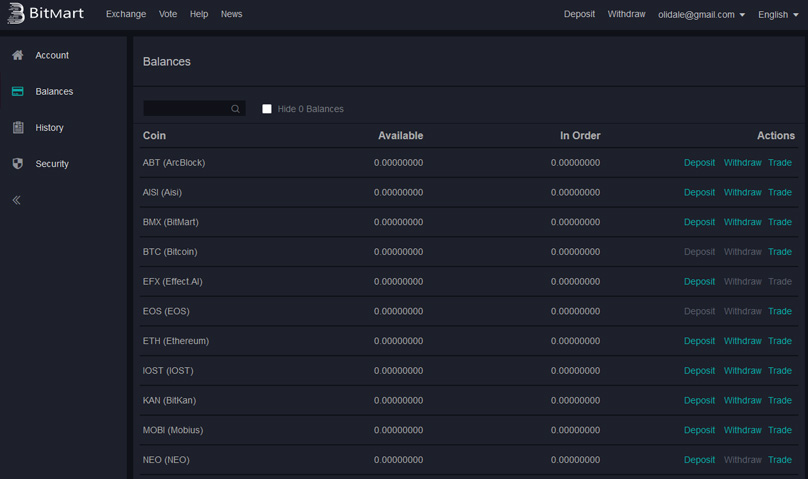The height and width of the screenshot is (479, 808).
Task: Click the Balances page heading
Action: click(166, 62)
